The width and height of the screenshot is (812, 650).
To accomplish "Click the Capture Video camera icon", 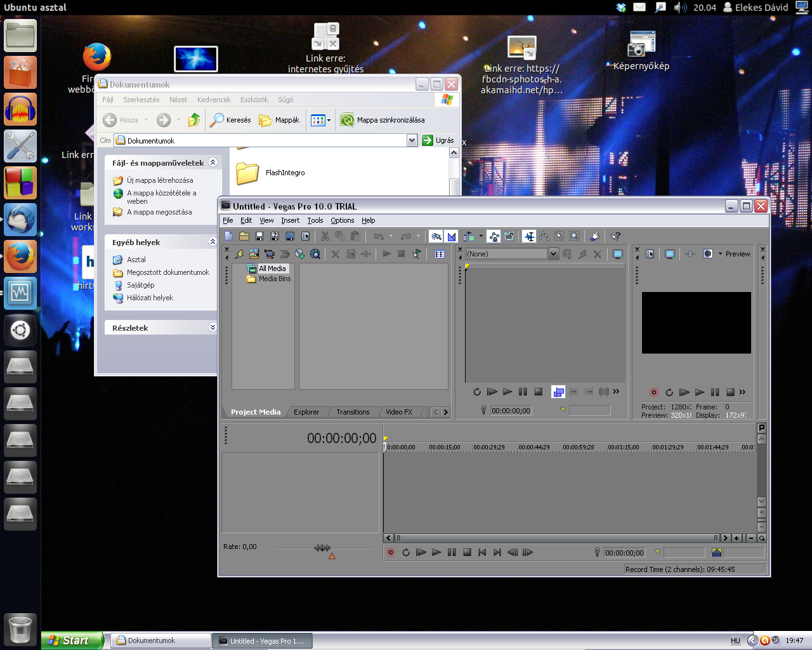I will [x=269, y=254].
